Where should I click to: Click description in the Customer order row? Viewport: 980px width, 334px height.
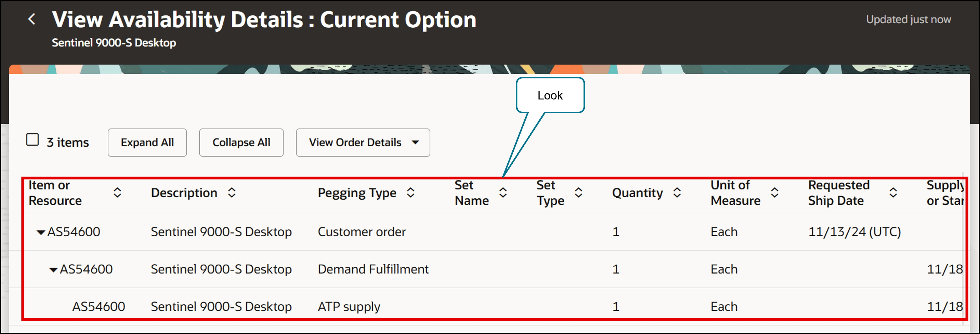tap(221, 232)
